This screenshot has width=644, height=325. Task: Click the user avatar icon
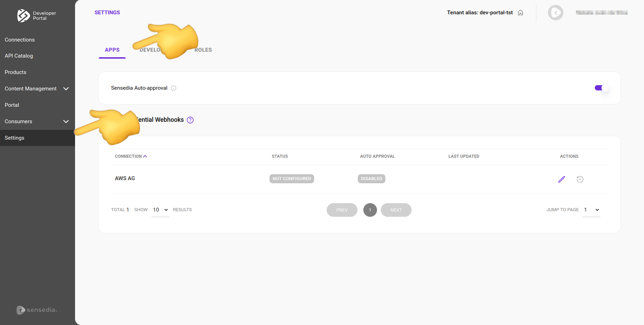tap(555, 13)
